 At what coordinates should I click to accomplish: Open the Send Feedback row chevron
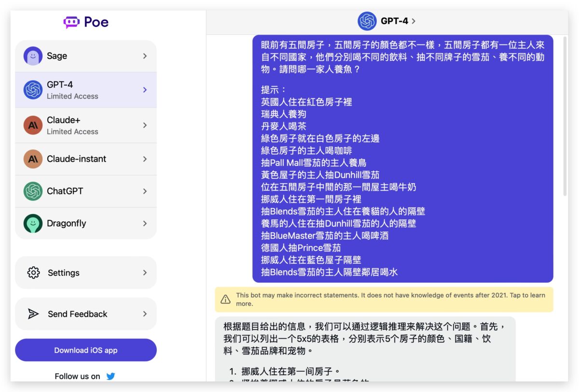pyautogui.click(x=145, y=314)
